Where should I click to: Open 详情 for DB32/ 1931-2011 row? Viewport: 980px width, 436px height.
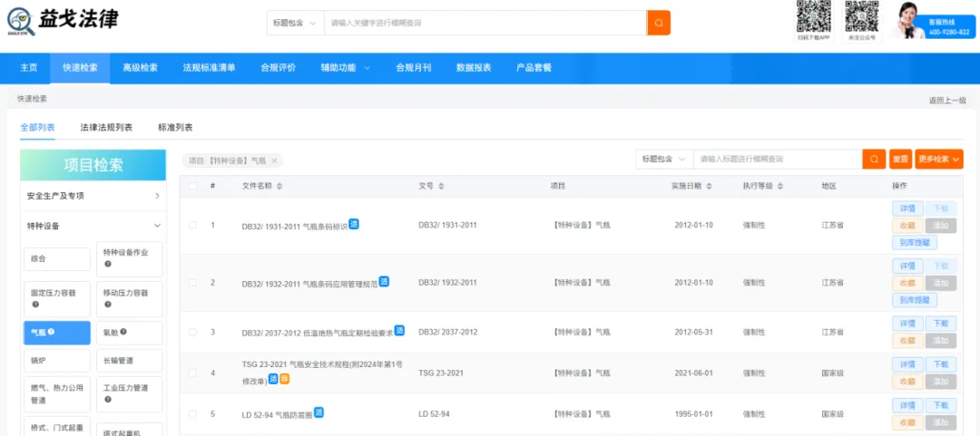click(907, 208)
